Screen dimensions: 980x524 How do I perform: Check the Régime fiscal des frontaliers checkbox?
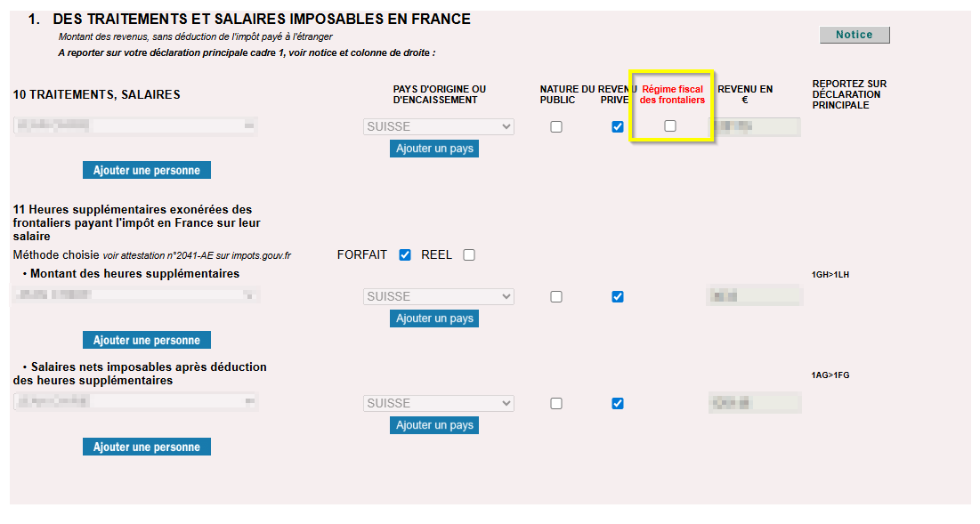tap(670, 126)
